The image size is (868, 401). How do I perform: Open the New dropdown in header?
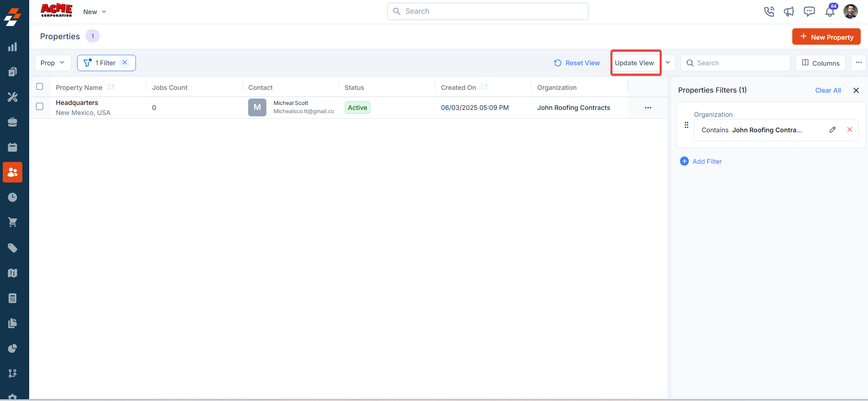(x=95, y=12)
